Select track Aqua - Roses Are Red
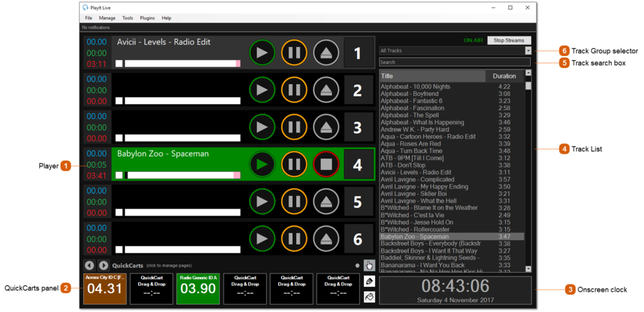This screenshot has width=644, height=312. (x=452, y=143)
